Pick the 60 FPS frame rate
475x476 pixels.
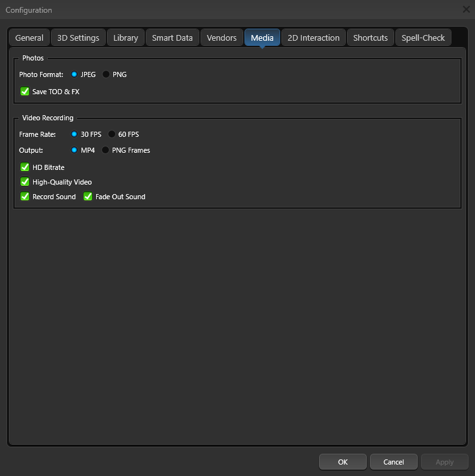tap(112, 134)
